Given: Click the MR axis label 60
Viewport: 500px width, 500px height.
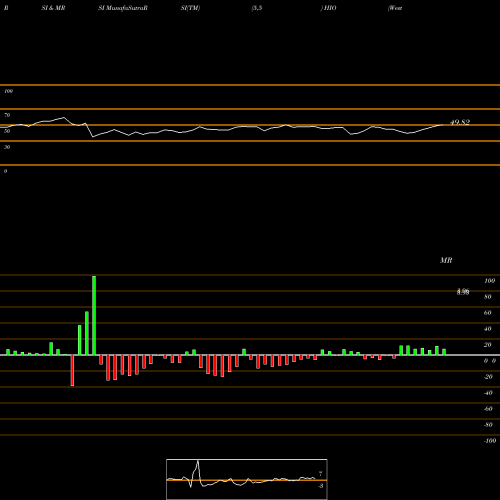Looking at the screenshot, I should pos(488,313).
